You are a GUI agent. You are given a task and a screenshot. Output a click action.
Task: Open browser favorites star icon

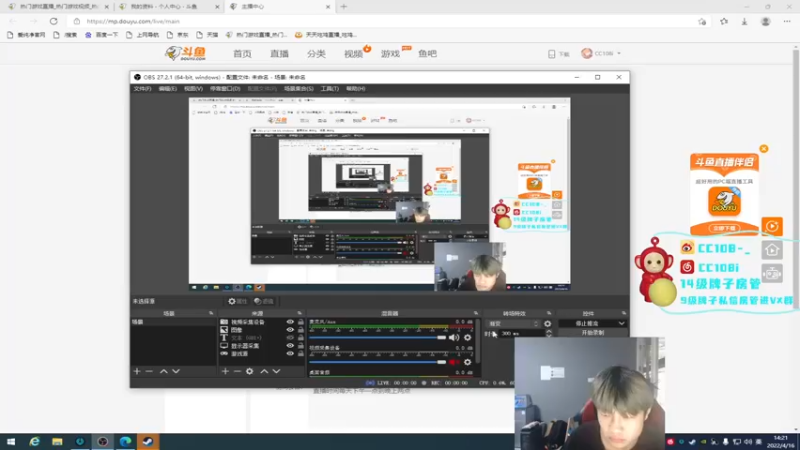[724, 21]
